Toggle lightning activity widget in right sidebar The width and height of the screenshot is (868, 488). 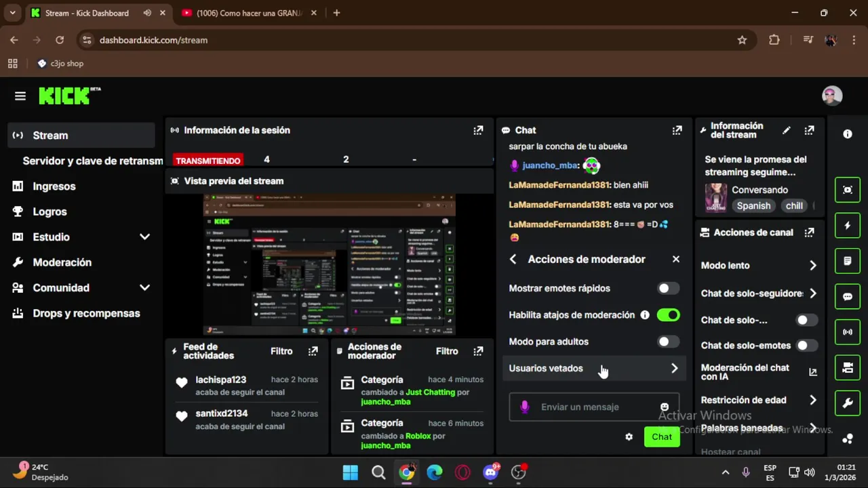pyautogui.click(x=848, y=226)
